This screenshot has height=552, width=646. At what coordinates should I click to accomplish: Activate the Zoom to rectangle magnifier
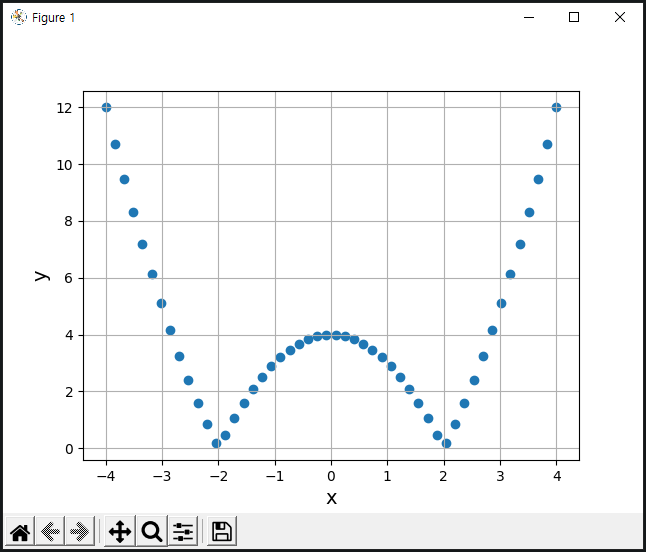pyautogui.click(x=152, y=531)
